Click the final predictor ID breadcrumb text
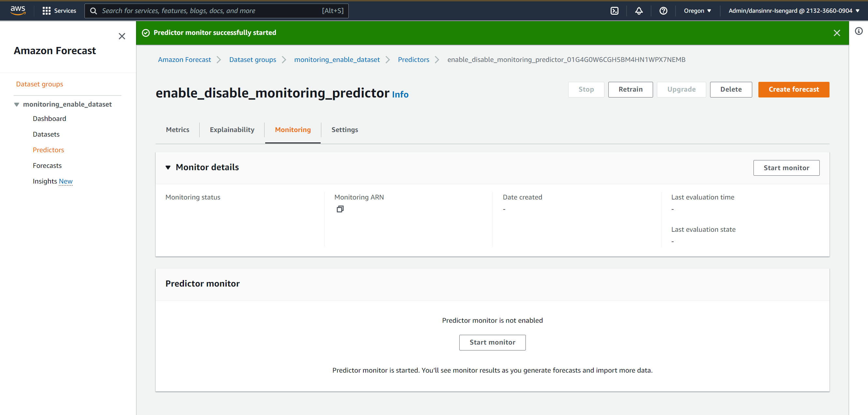The height and width of the screenshot is (415, 868). (x=566, y=60)
